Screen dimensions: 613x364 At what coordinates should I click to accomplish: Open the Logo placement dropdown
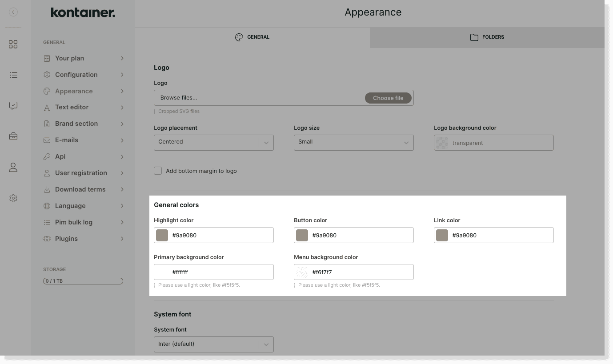tap(213, 142)
